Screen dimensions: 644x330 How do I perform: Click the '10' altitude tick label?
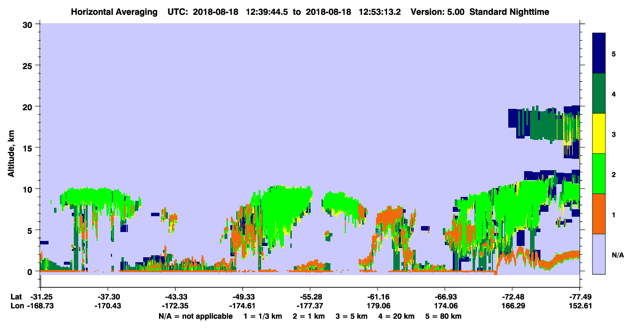click(29, 189)
